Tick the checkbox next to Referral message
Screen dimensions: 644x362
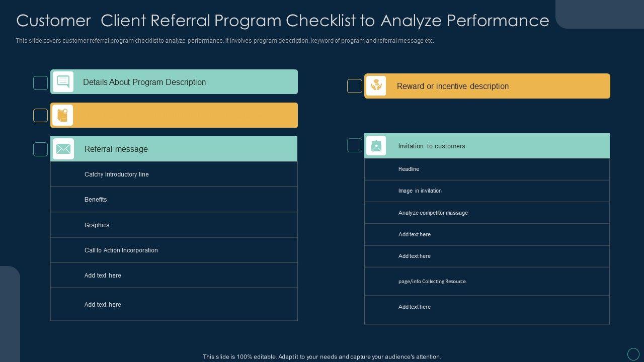click(x=41, y=149)
